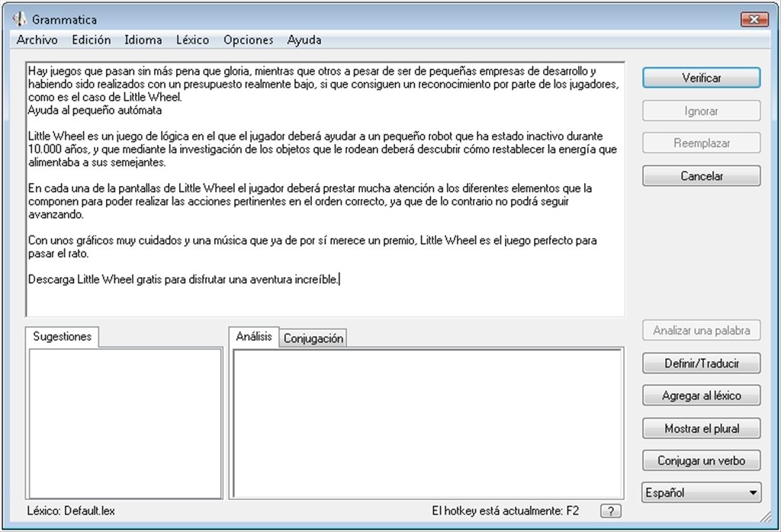The height and width of the screenshot is (532, 781).
Task: Click Analizar una palabra button
Action: point(702,331)
